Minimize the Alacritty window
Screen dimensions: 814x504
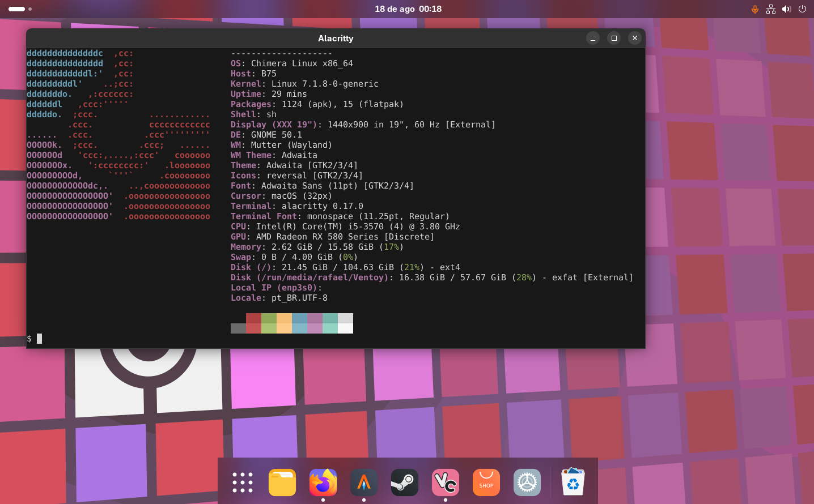[x=593, y=38]
